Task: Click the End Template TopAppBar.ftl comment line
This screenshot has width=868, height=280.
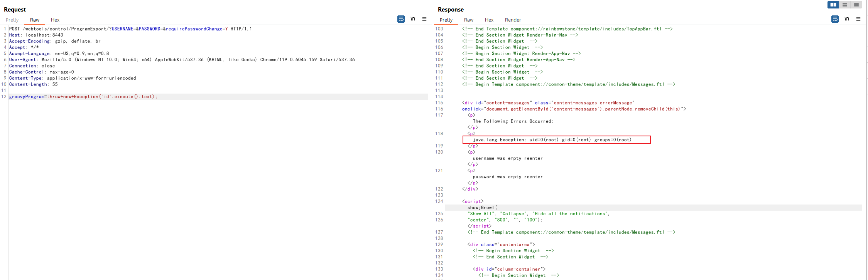Action: (567, 29)
